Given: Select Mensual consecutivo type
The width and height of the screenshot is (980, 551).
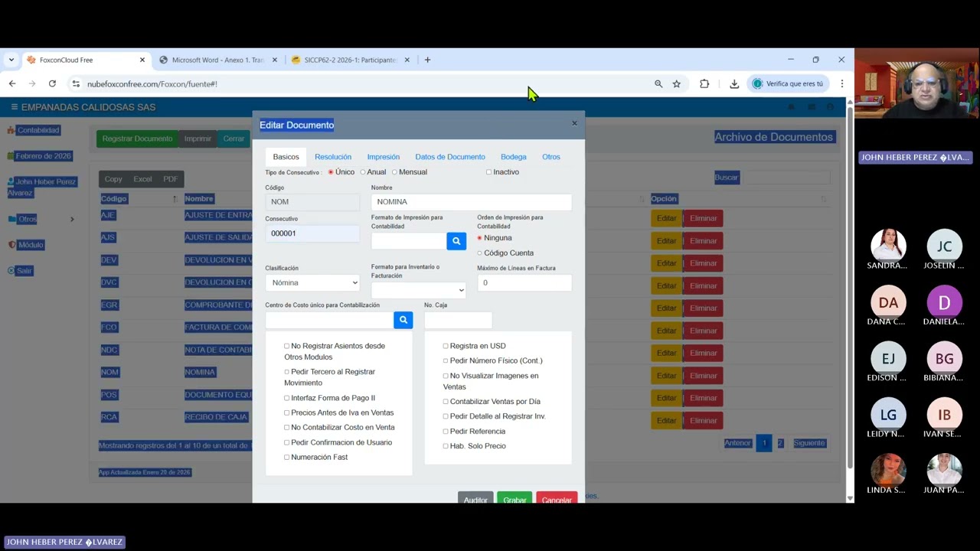Looking at the screenshot, I should (x=394, y=172).
